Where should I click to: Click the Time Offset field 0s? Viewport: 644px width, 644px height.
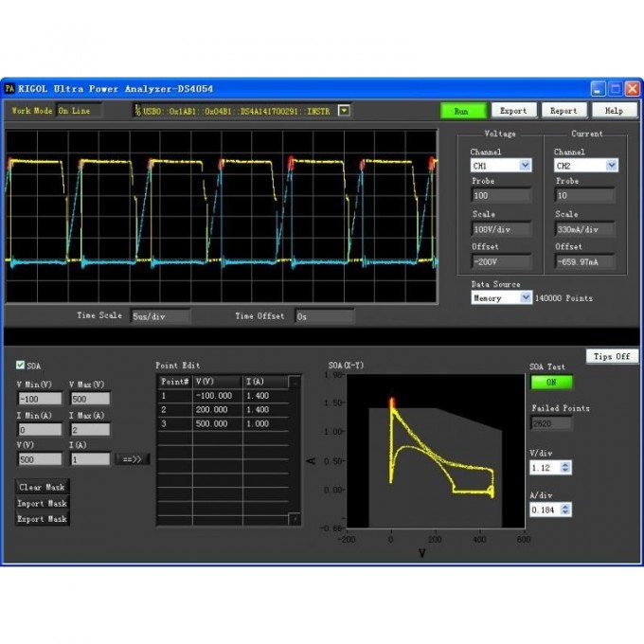pyautogui.click(x=325, y=316)
